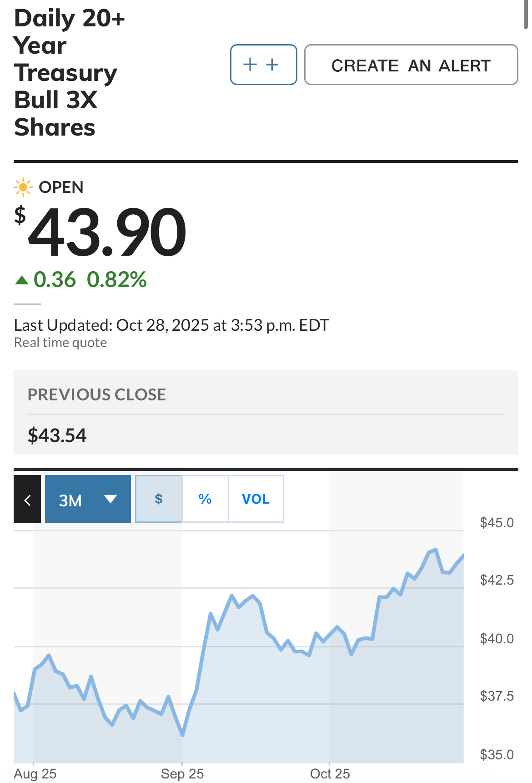Image resolution: width=532 pixels, height=783 pixels.
Task: Click the dollar sign chart mode icon
Action: coord(159,499)
